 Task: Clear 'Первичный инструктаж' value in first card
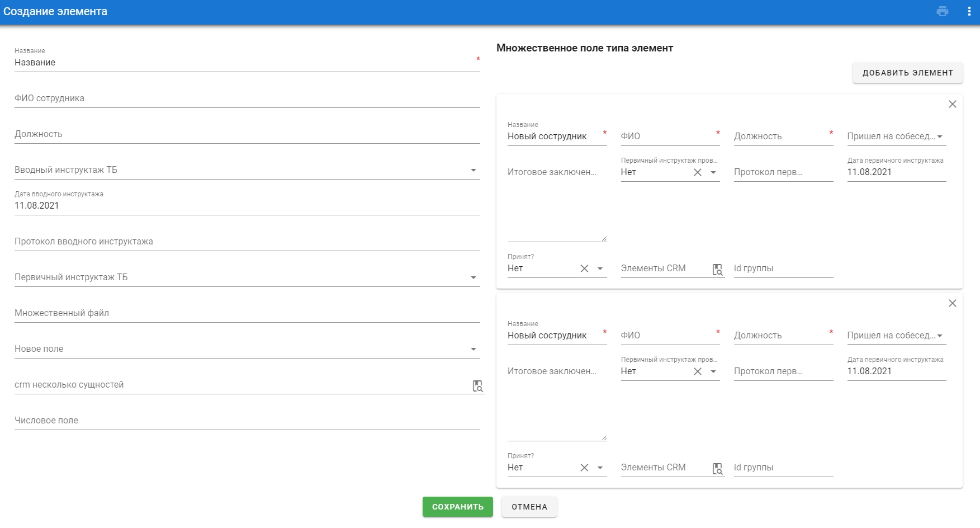698,172
